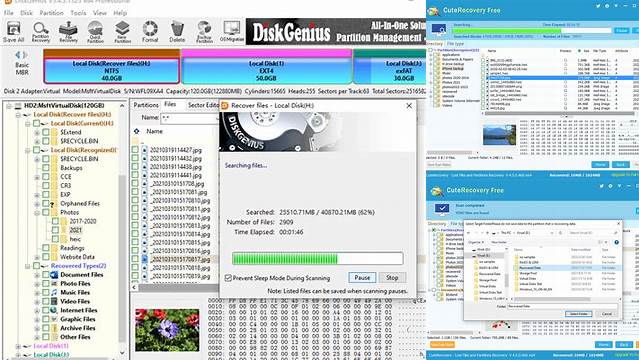Click the file list header sort icon

coord(137,131)
